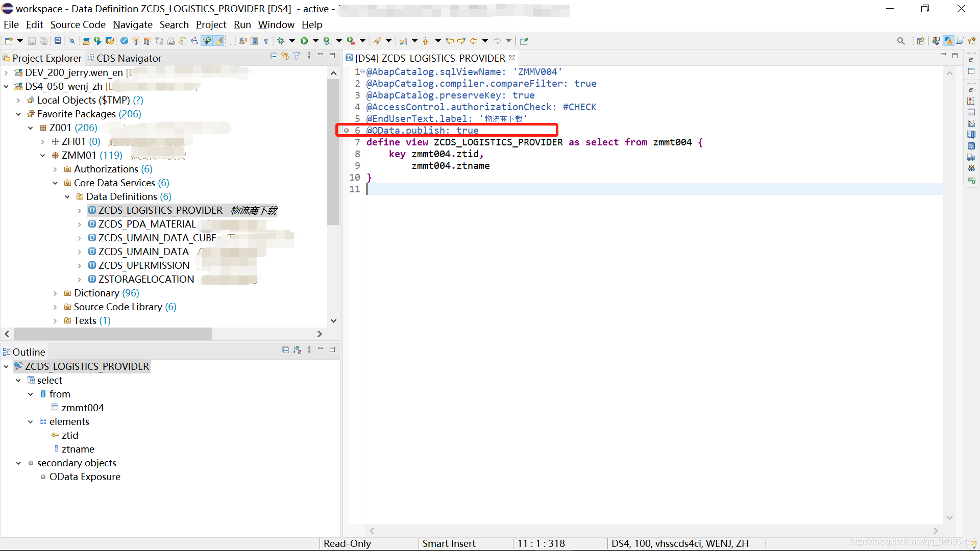Click the Save icon in the toolbar
Screen dimensions: 980x551
32,41
